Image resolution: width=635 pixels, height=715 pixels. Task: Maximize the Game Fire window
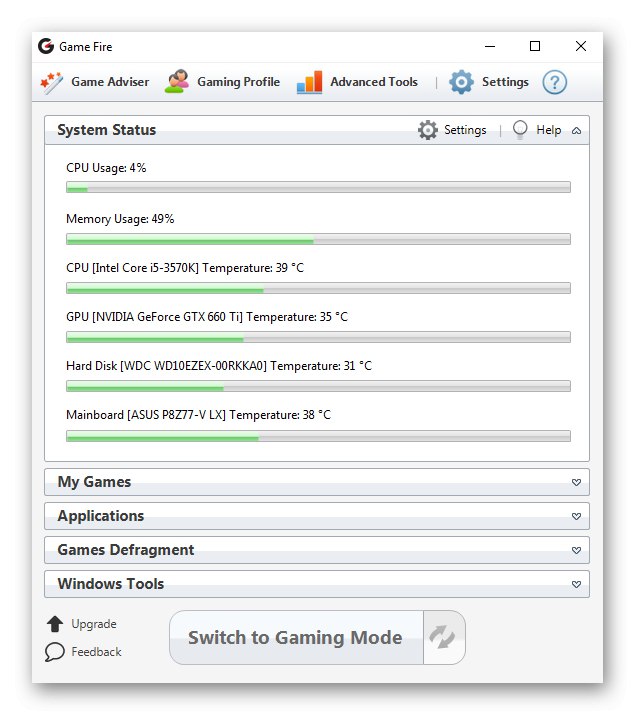535,47
